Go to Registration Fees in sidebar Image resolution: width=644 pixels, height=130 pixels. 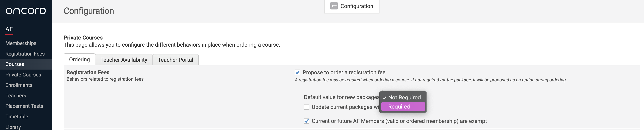(x=25, y=54)
